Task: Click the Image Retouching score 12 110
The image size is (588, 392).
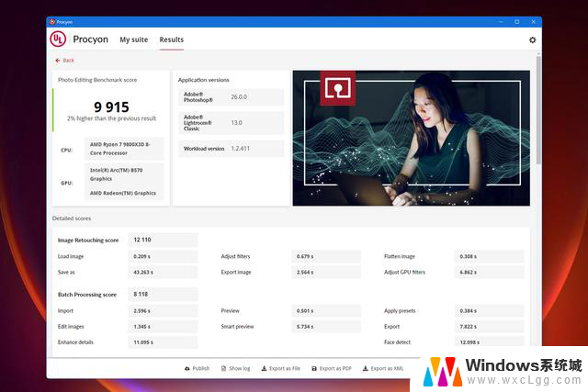Action: 163,240
